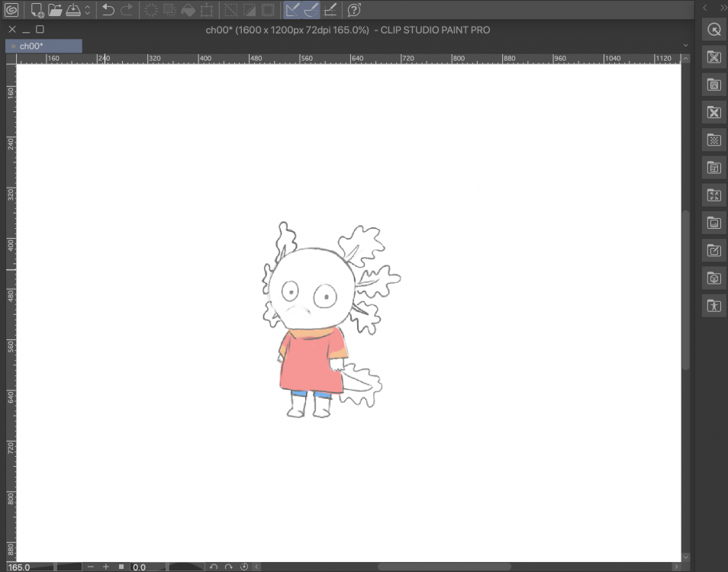This screenshot has width=728, height=572.
Task: Select the ch00* canvas tab
Action: tap(43, 46)
